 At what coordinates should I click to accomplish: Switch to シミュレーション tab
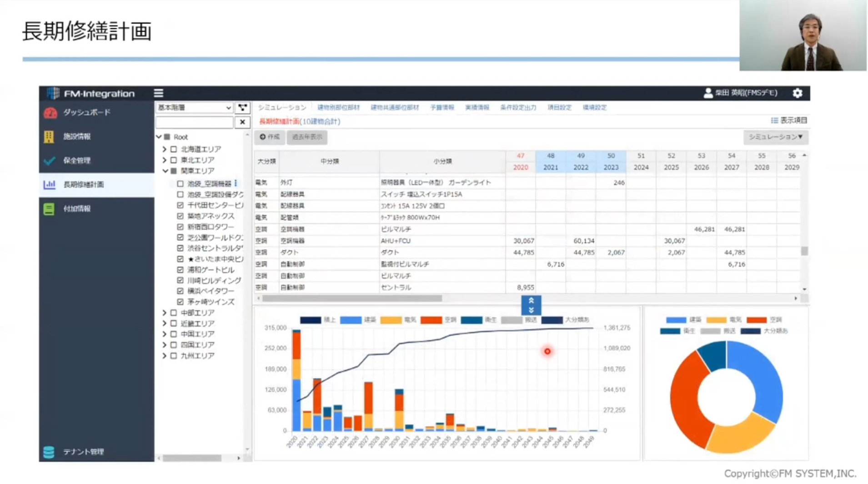tap(282, 108)
